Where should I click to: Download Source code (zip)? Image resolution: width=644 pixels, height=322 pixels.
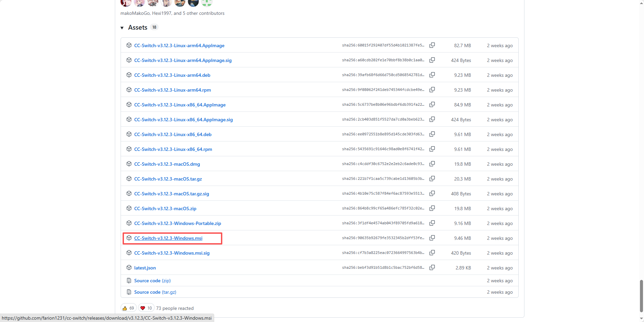[x=152, y=281]
